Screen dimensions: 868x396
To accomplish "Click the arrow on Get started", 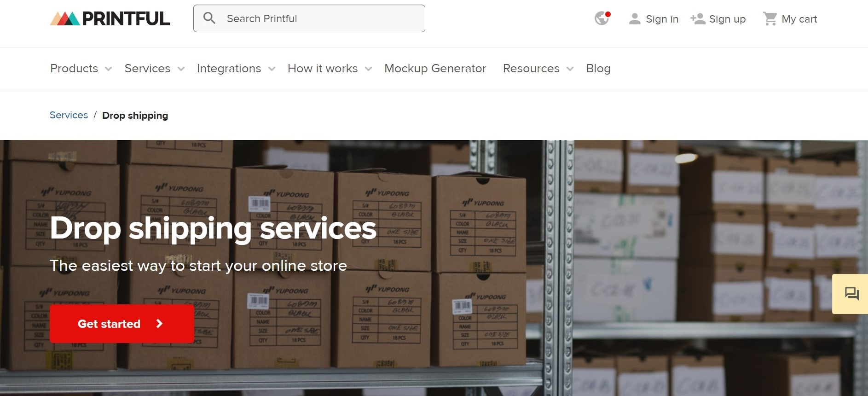I will tap(159, 324).
